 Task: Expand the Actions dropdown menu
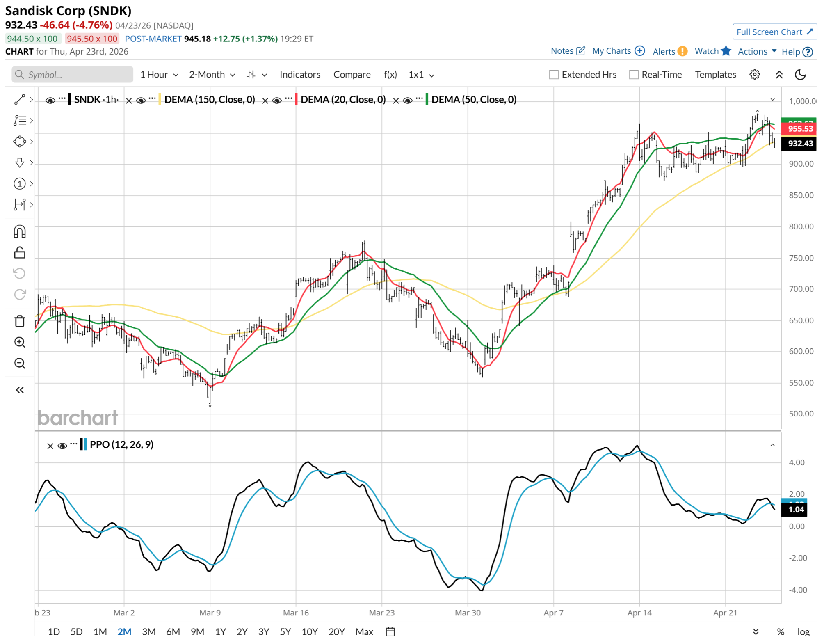tap(757, 51)
